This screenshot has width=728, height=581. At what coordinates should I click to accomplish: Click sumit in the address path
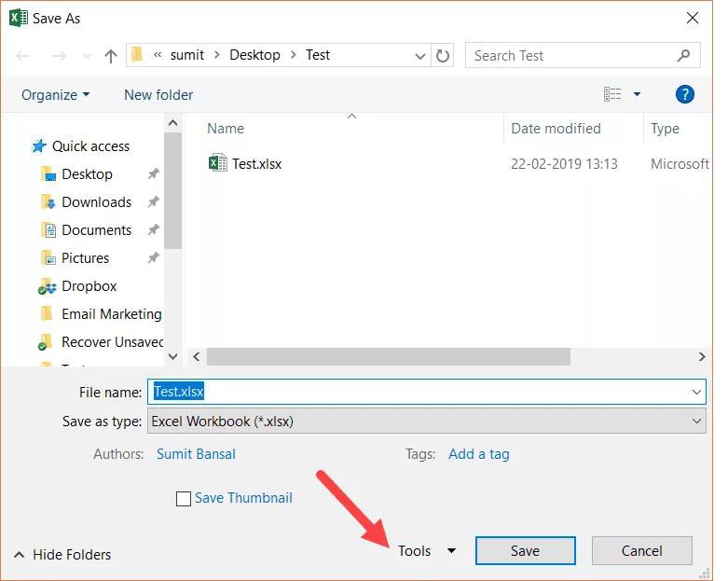pyautogui.click(x=187, y=55)
